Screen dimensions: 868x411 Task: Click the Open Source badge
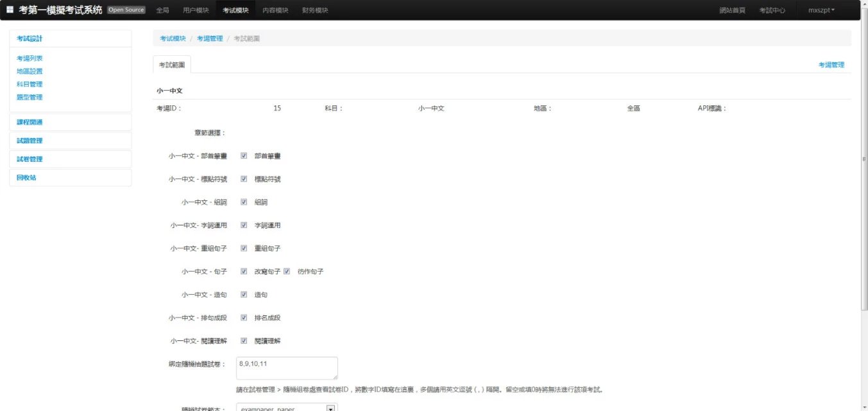[x=126, y=10]
